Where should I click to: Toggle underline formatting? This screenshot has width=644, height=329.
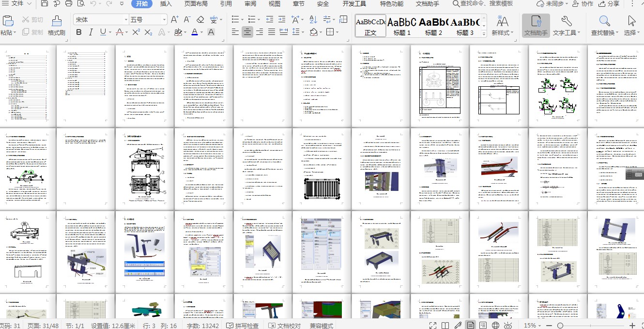(x=103, y=32)
